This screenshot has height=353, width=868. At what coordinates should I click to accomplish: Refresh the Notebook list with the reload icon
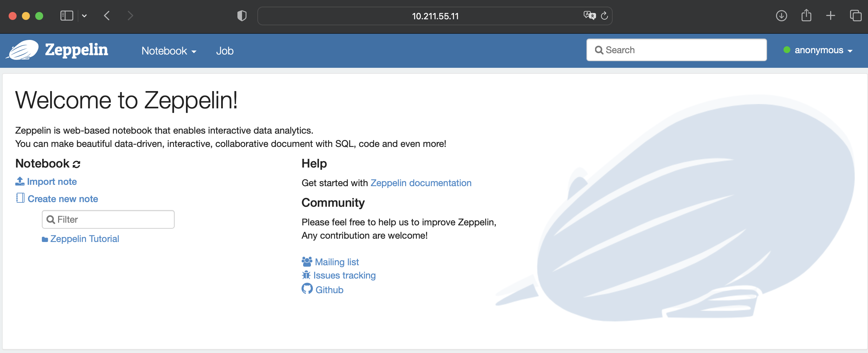coord(76,164)
